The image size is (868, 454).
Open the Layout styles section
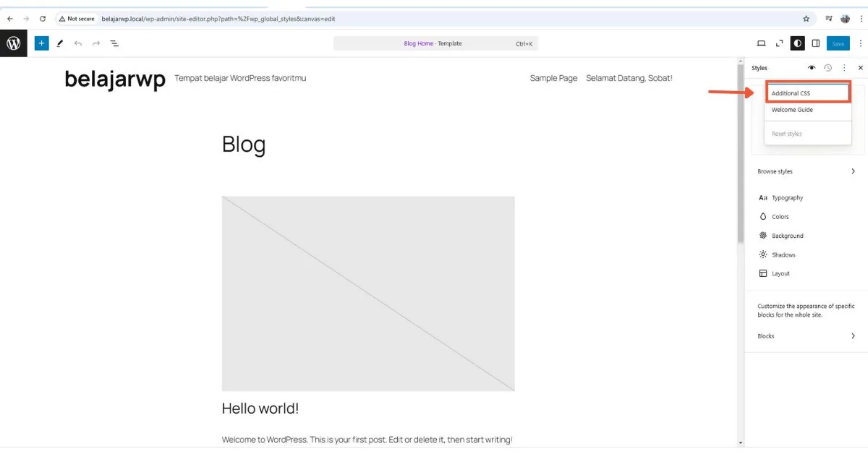781,273
